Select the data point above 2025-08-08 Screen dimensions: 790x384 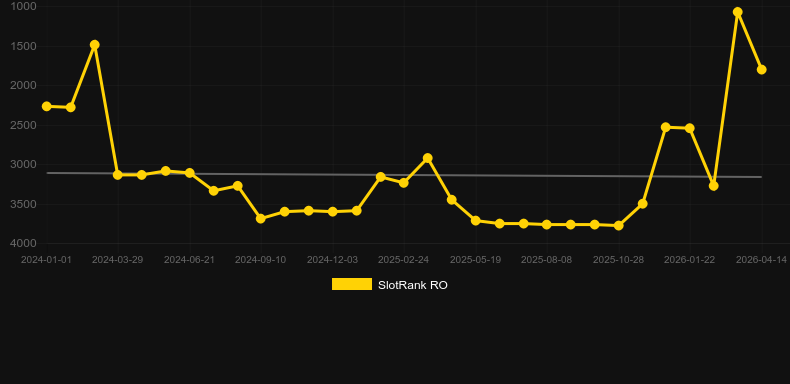point(547,224)
